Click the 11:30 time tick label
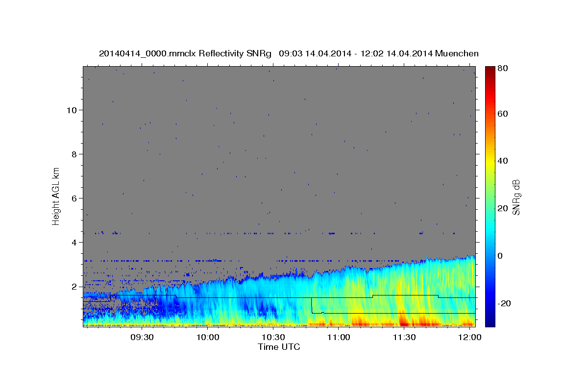Screen dimensions: 588x392 [404, 337]
